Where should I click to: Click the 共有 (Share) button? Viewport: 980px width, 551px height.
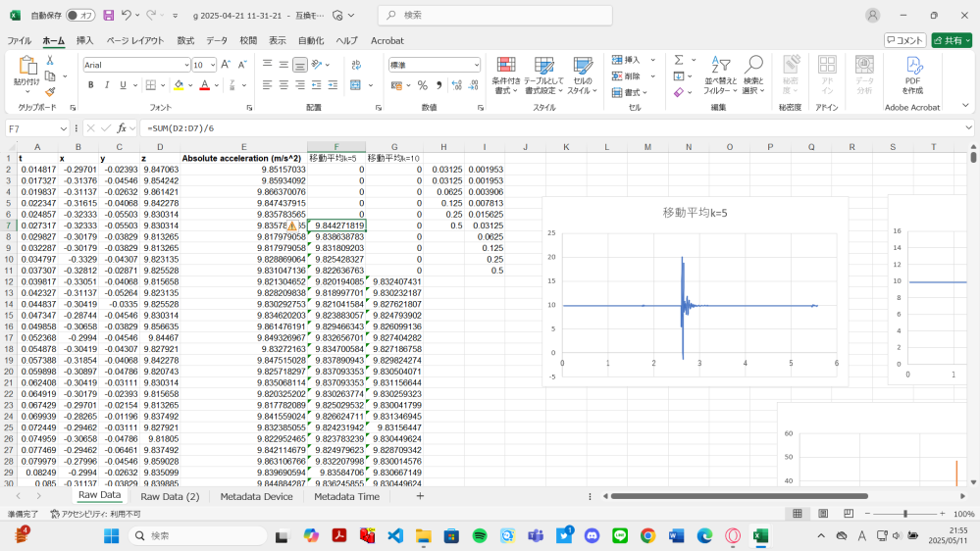point(951,40)
